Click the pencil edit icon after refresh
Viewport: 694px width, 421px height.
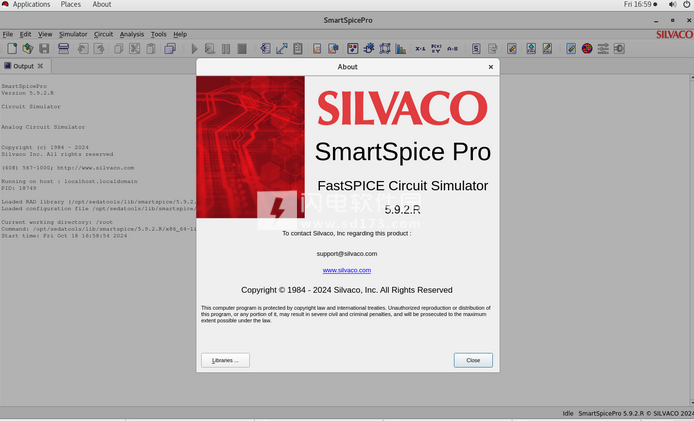tap(512, 49)
